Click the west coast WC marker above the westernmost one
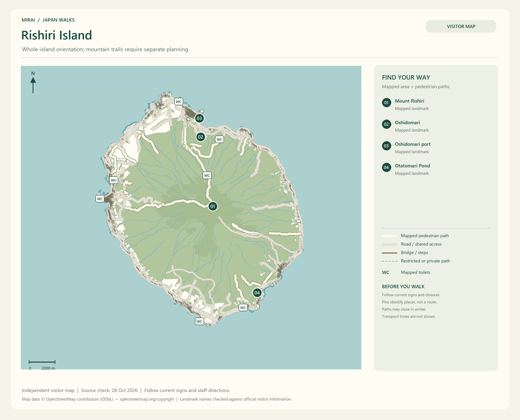Image resolution: width=520 pixels, height=420 pixels. coord(114,180)
